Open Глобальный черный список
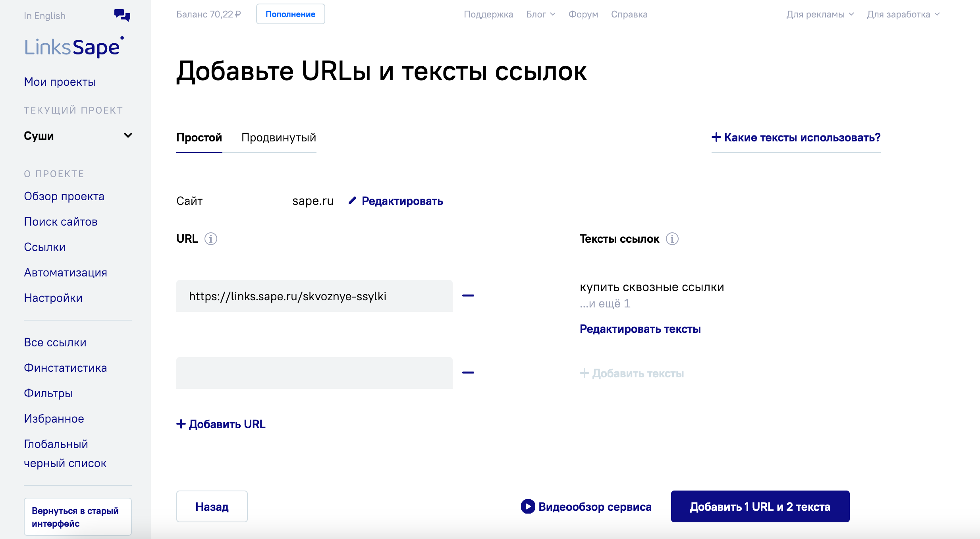 [65, 454]
